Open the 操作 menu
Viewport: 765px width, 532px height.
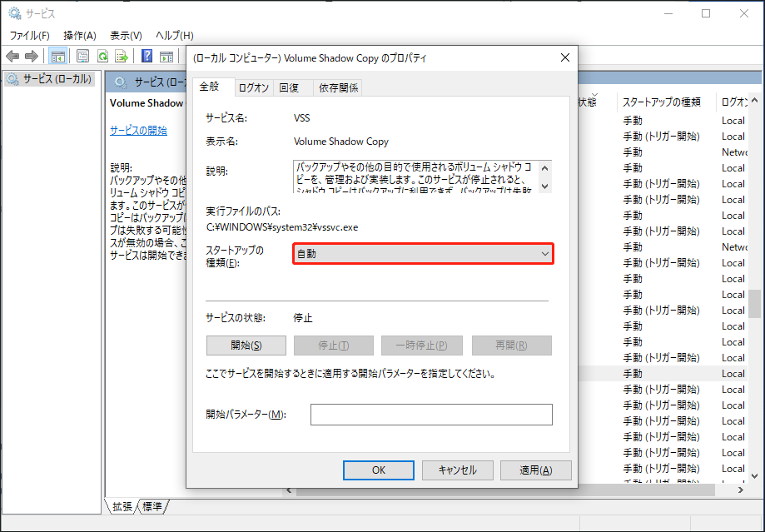[79, 35]
